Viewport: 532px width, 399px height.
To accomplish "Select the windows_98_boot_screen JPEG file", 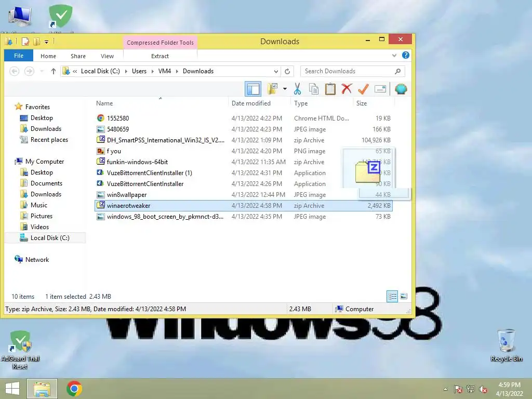I will [x=244, y=217].
